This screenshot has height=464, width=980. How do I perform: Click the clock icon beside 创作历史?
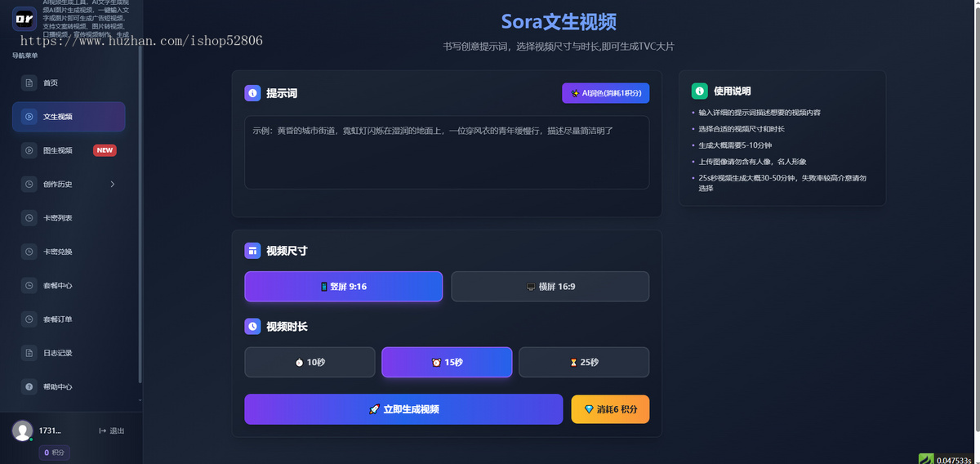point(29,184)
